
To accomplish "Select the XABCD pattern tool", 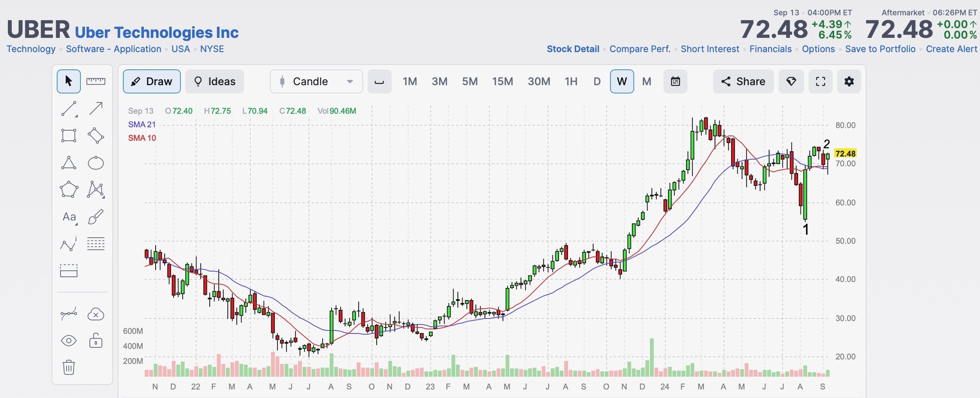I will 96,190.
